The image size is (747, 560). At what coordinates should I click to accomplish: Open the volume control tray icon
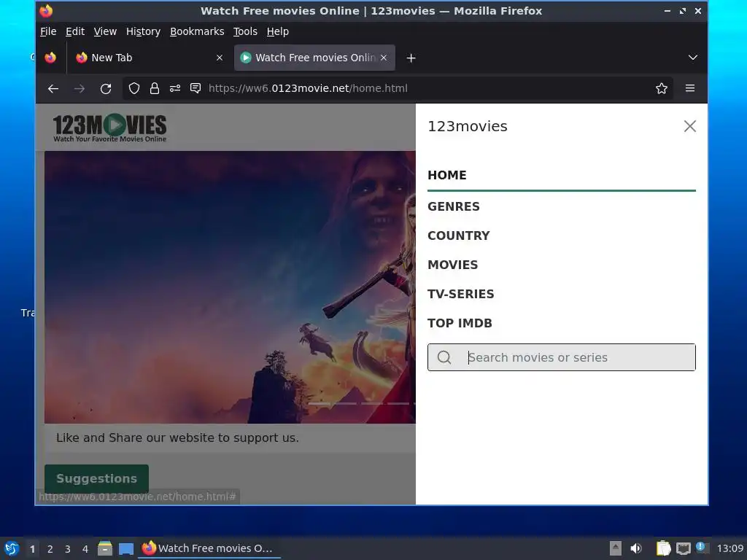(x=636, y=548)
